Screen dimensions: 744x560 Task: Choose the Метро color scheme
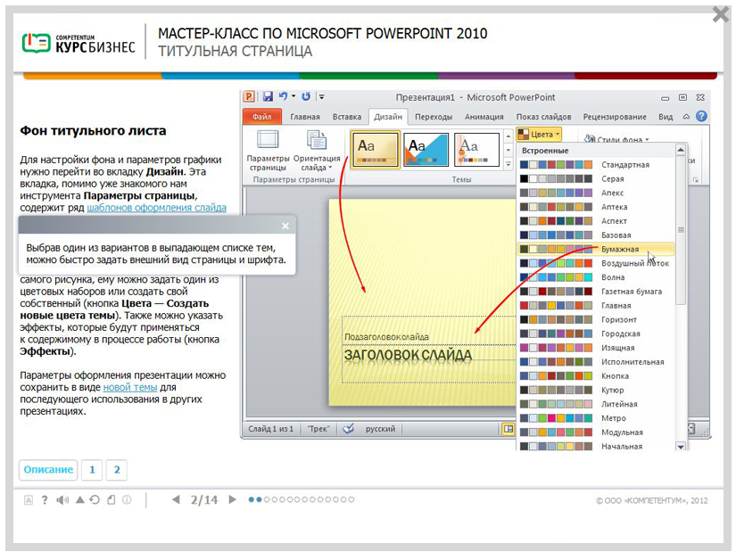(x=596, y=418)
